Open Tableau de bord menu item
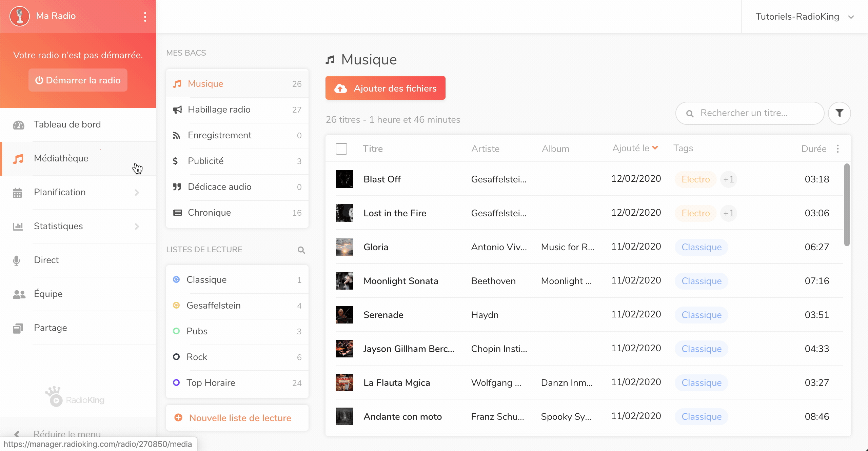 tap(78, 124)
